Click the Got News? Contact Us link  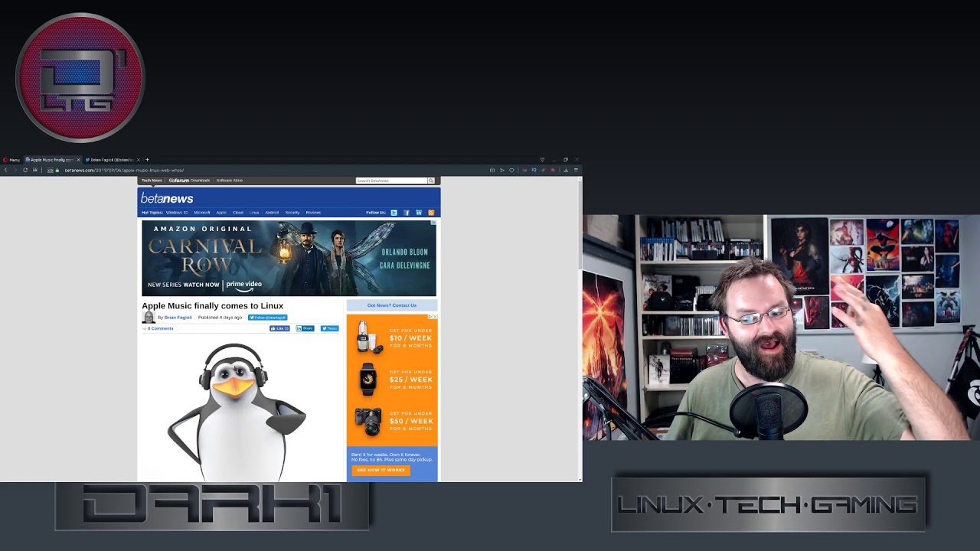(392, 305)
